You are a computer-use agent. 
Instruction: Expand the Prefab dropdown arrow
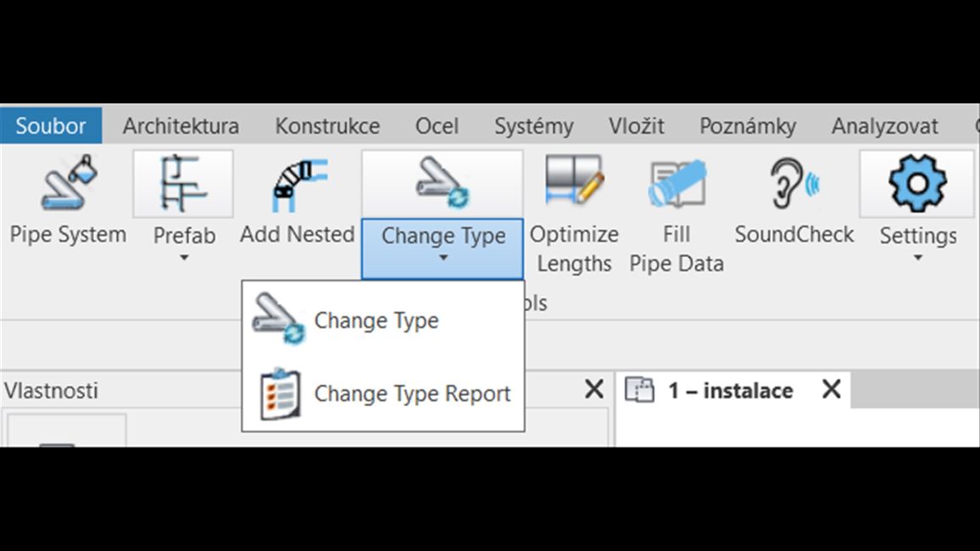tap(183, 258)
